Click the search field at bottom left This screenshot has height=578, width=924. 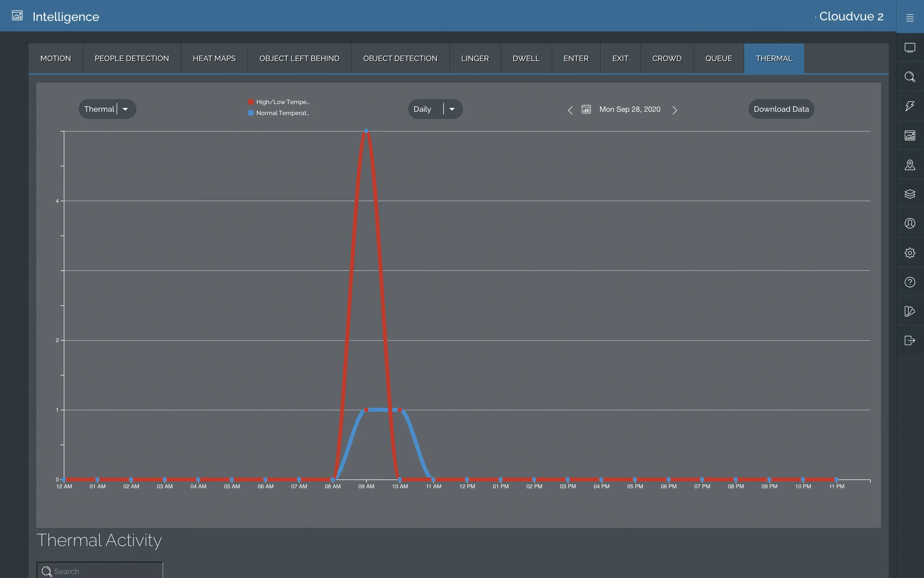pos(99,571)
